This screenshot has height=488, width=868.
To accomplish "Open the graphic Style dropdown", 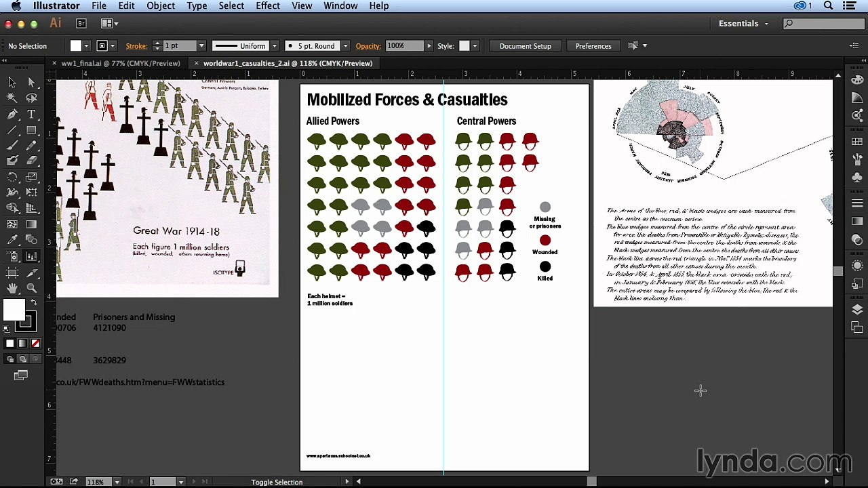I will [x=475, y=46].
